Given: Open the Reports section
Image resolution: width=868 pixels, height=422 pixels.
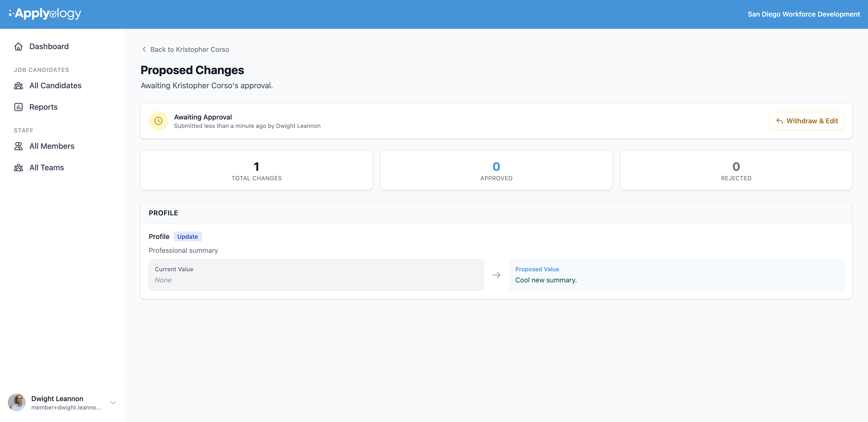Looking at the screenshot, I should [43, 107].
